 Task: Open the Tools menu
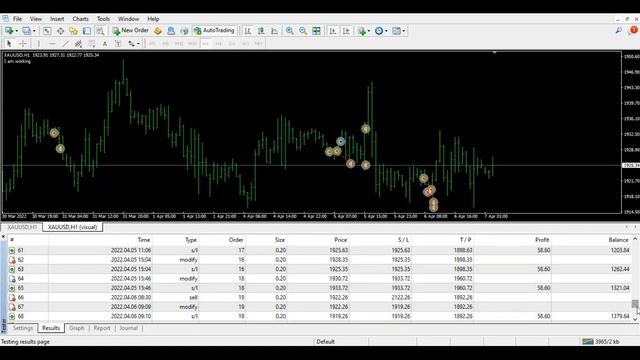(x=103, y=19)
